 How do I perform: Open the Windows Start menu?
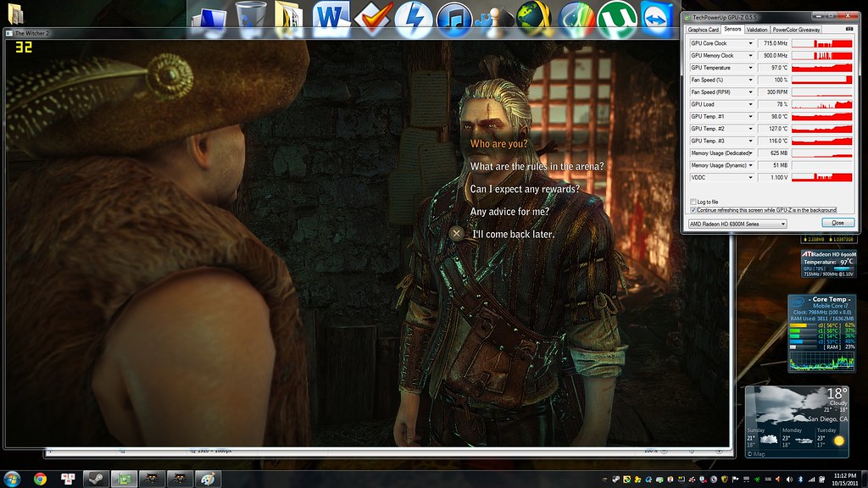click(x=12, y=479)
